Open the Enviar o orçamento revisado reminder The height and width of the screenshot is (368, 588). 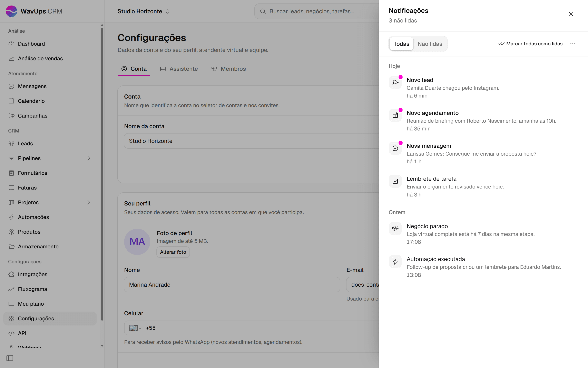tap(483, 187)
